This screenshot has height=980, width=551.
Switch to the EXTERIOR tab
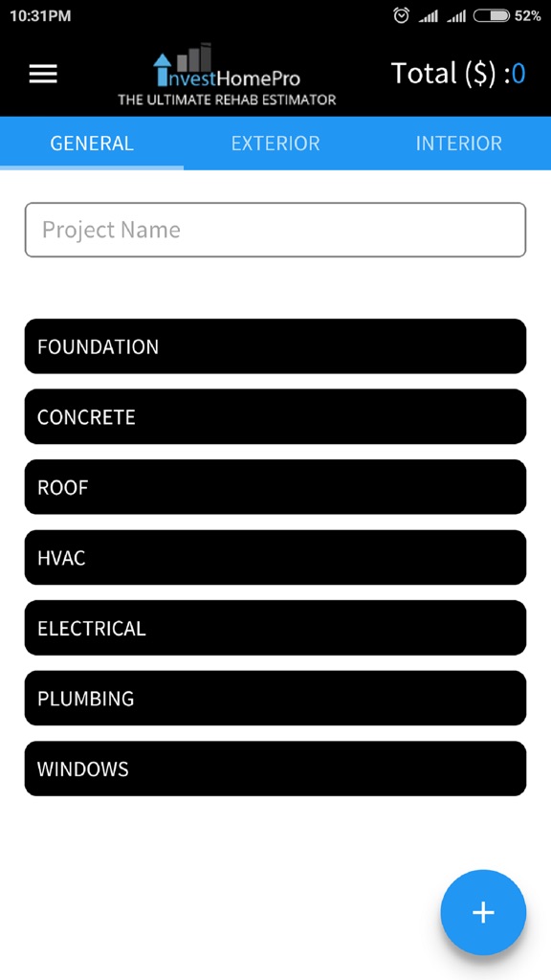point(275,143)
